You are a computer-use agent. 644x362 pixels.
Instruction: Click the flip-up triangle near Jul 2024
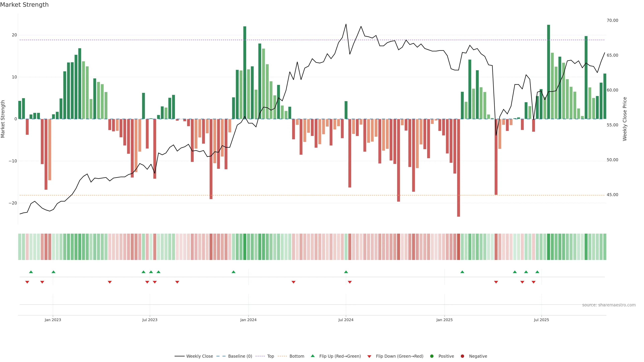(346, 272)
